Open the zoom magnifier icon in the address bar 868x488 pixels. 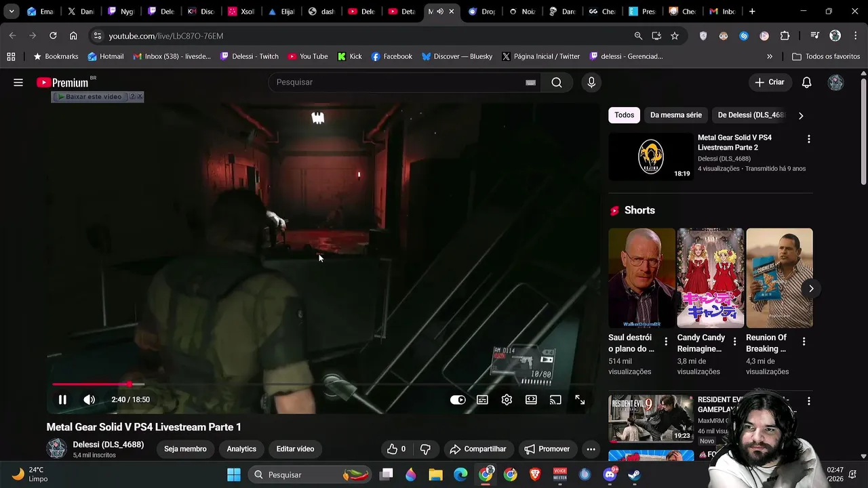coord(638,35)
